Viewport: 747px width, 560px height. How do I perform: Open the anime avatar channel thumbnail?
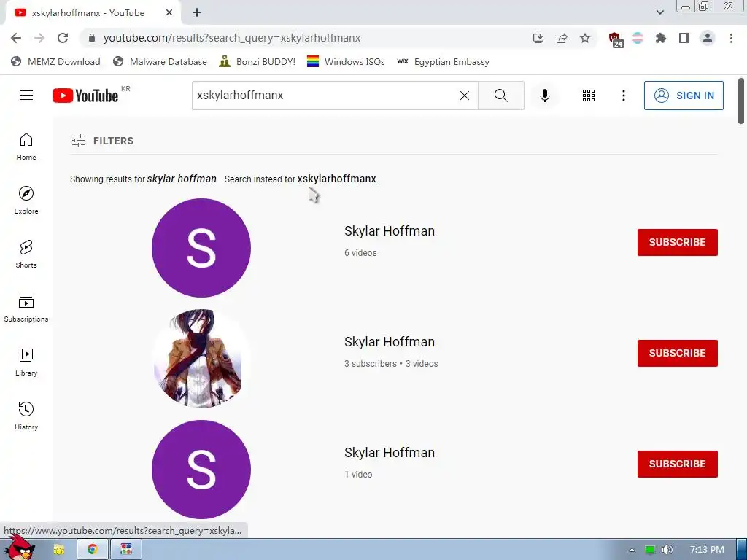(201, 359)
